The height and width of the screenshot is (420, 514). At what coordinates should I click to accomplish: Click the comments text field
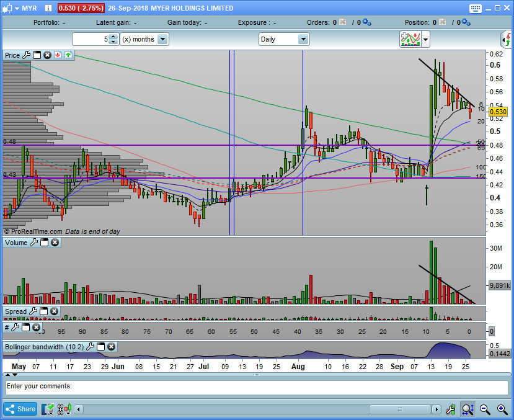coord(257,388)
